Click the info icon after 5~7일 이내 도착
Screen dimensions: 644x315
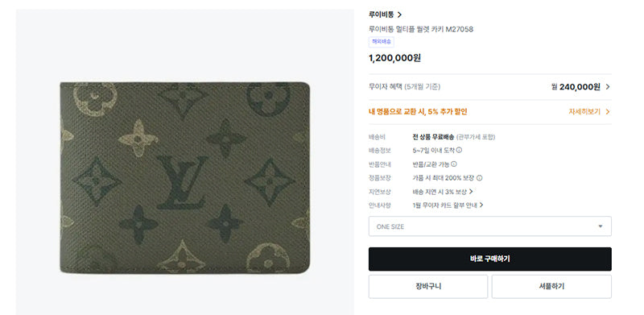[x=459, y=150]
